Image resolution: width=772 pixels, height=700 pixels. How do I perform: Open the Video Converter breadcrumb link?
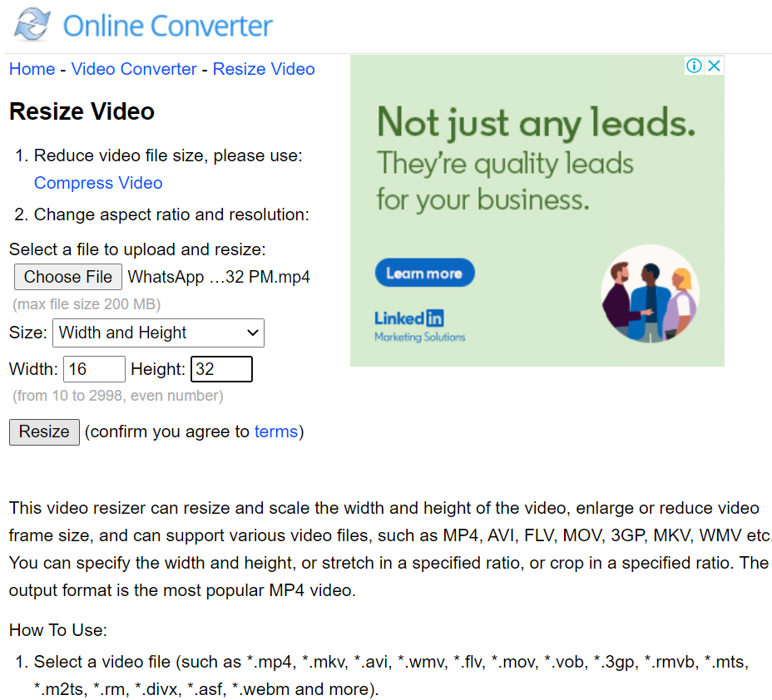(x=134, y=69)
